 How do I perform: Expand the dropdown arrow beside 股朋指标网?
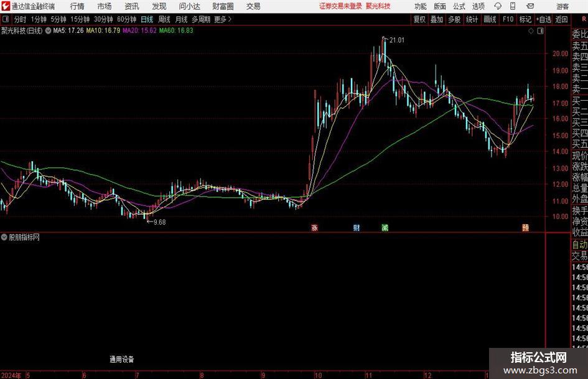pos(4,237)
